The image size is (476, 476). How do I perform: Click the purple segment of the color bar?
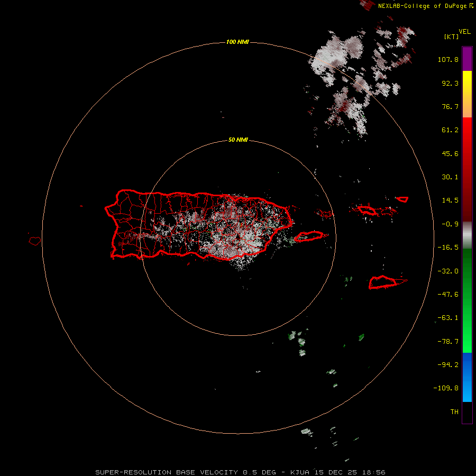point(467,59)
